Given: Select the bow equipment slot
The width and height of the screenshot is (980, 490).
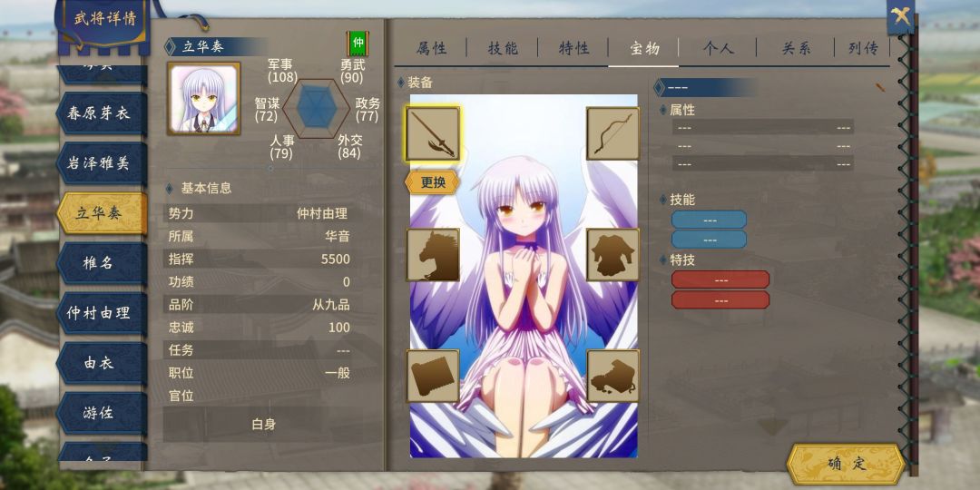Looking at the screenshot, I should click(x=612, y=133).
